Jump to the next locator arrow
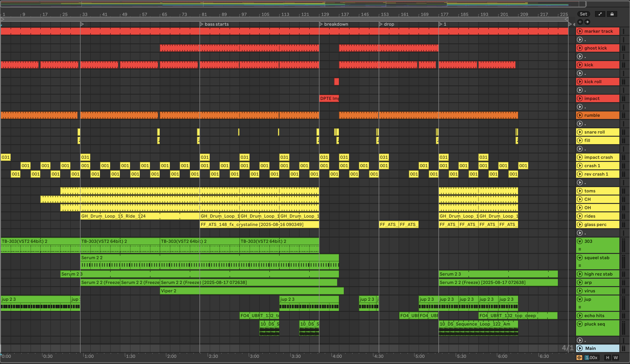The height and width of the screenshot is (364, 630). 587,22
